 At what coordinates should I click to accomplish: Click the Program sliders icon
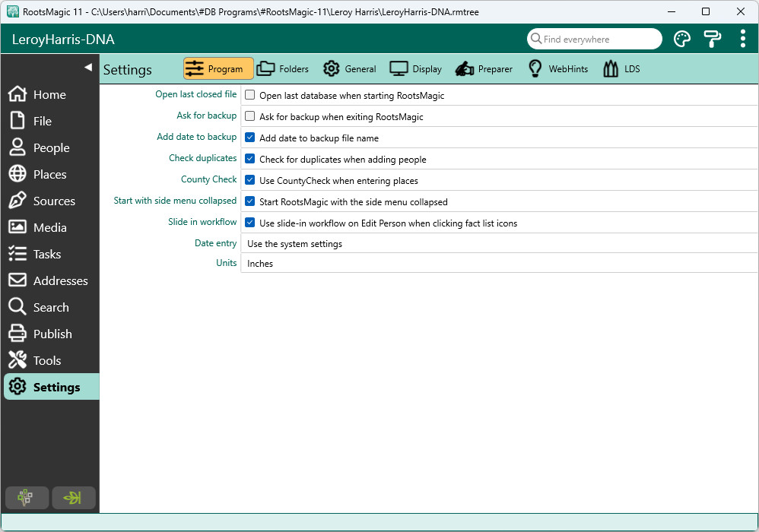click(x=195, y=68)
